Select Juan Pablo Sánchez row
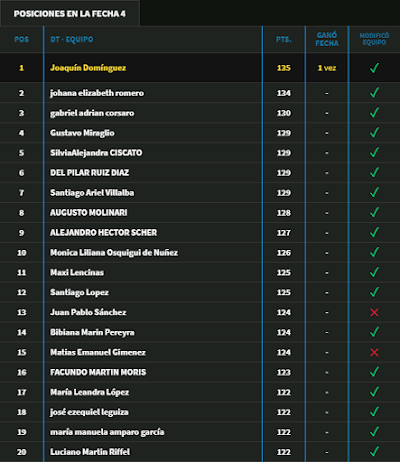 (x=200, y=312)
